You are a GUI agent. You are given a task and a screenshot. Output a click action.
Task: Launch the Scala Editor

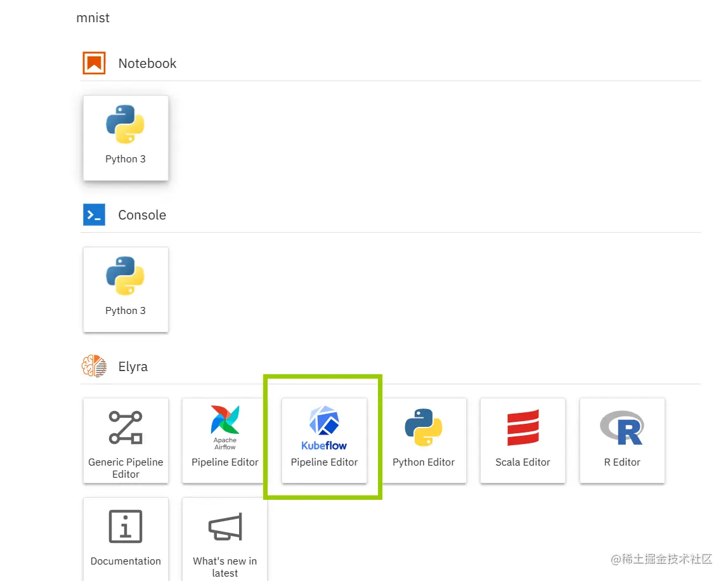[523, 441]
